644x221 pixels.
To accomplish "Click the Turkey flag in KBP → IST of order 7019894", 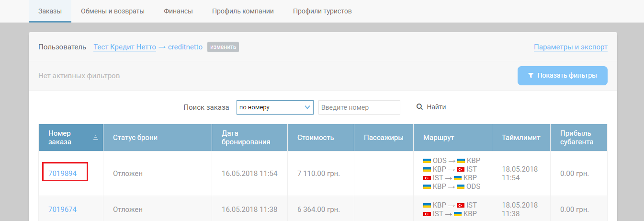I will 461,169.
